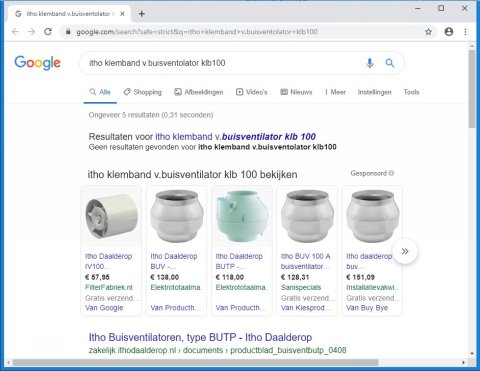Switch to the Afbeeldingen tab
Screen dimensions: 480x371
(199, 92)
